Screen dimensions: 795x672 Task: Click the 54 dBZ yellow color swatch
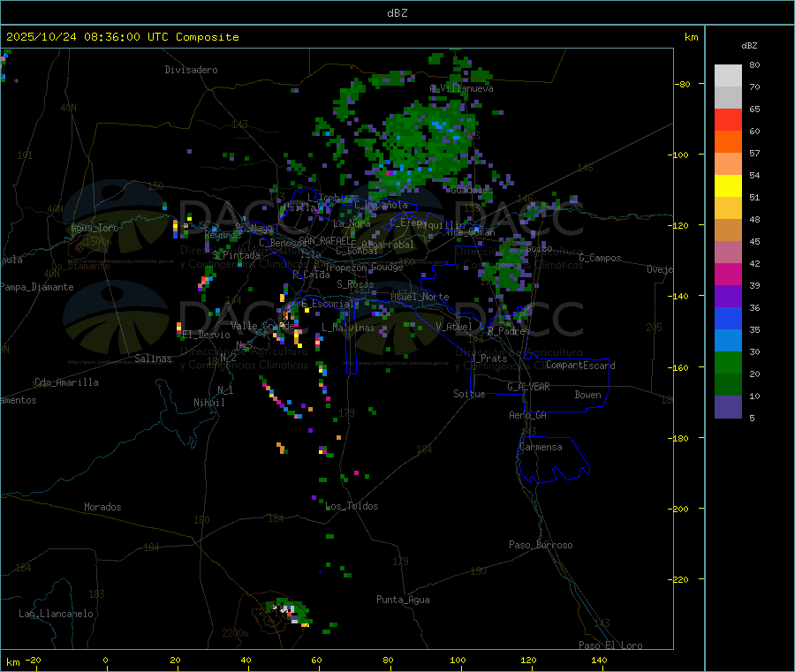point(728,186)
